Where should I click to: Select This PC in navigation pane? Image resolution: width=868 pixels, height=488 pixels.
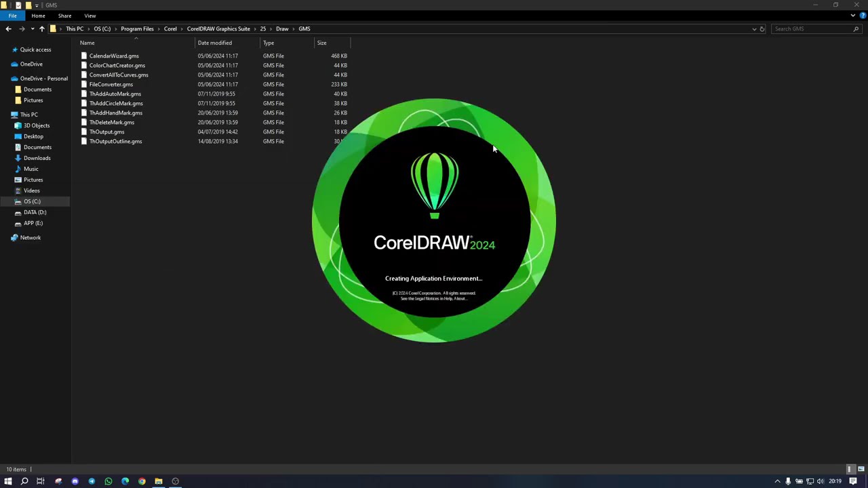(x=29, y=115)
